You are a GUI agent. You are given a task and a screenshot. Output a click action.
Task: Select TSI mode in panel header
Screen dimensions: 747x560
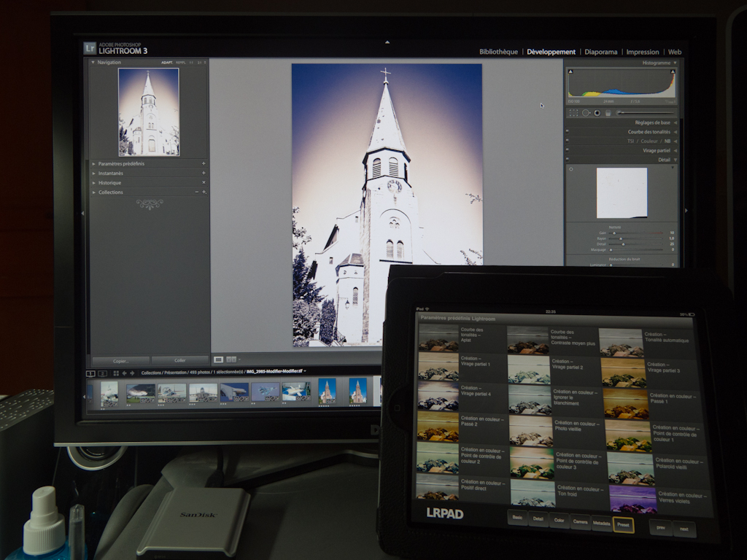tap(630, 141)
